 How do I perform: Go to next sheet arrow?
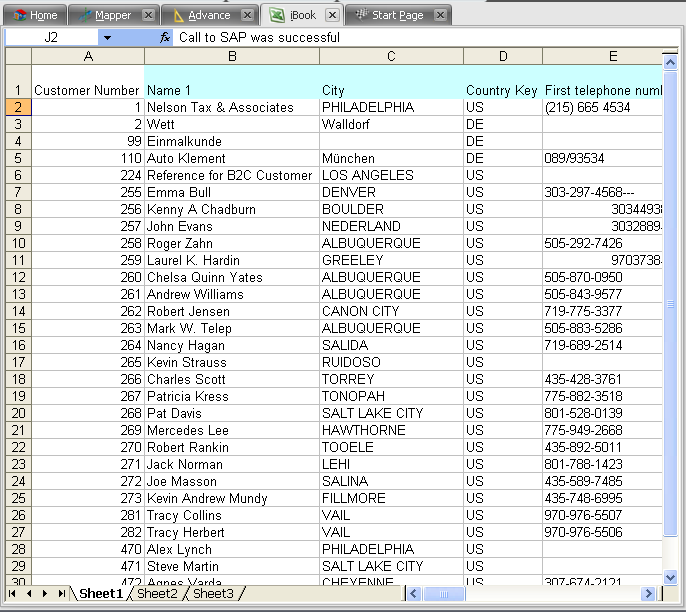45,594
